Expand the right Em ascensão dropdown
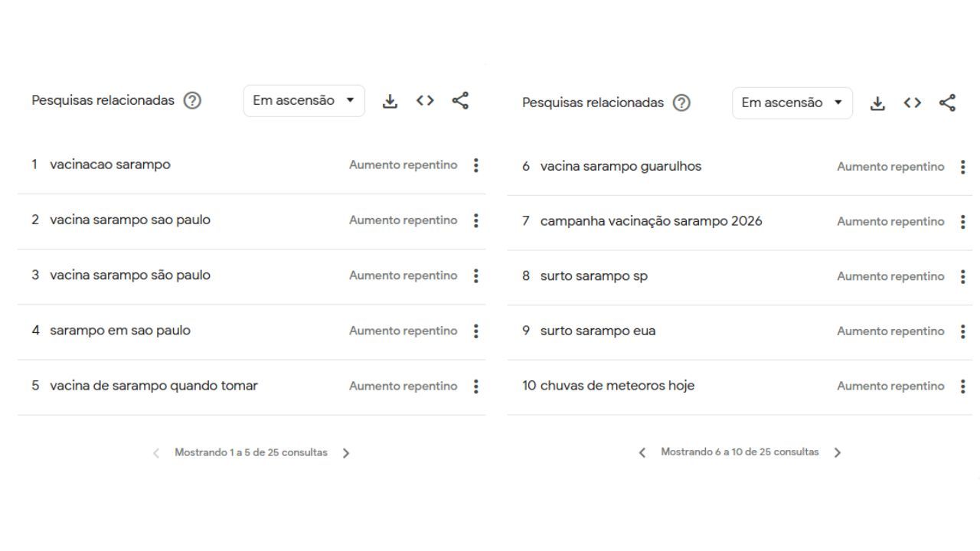980x551 pixels. [792, 103]
